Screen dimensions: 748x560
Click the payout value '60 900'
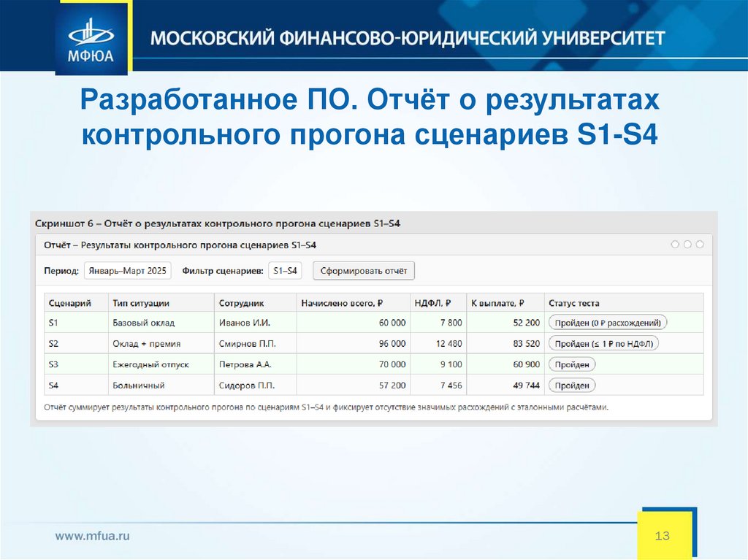coord(527,364)
